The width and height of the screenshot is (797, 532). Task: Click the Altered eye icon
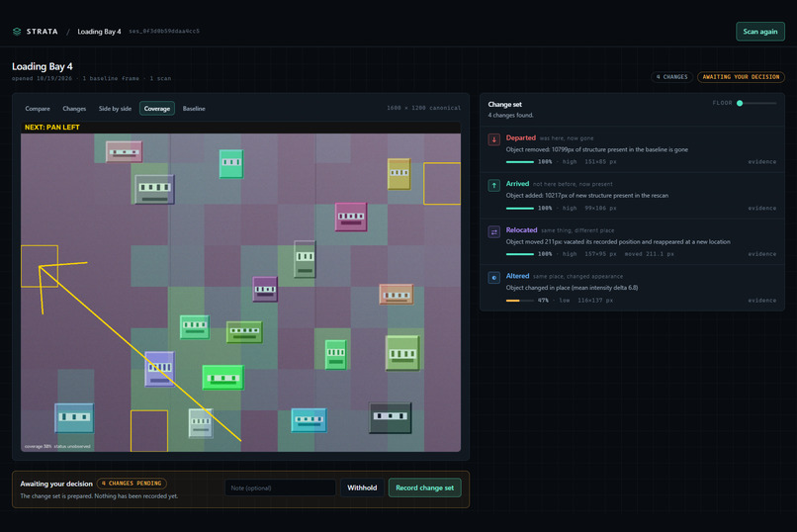coord(493,278)
